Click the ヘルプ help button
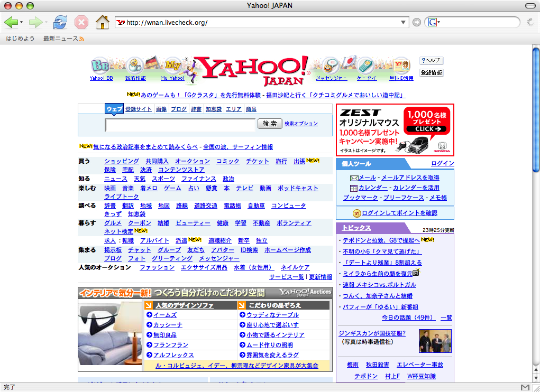Screen dimensions: 540x392 [431, 61]
